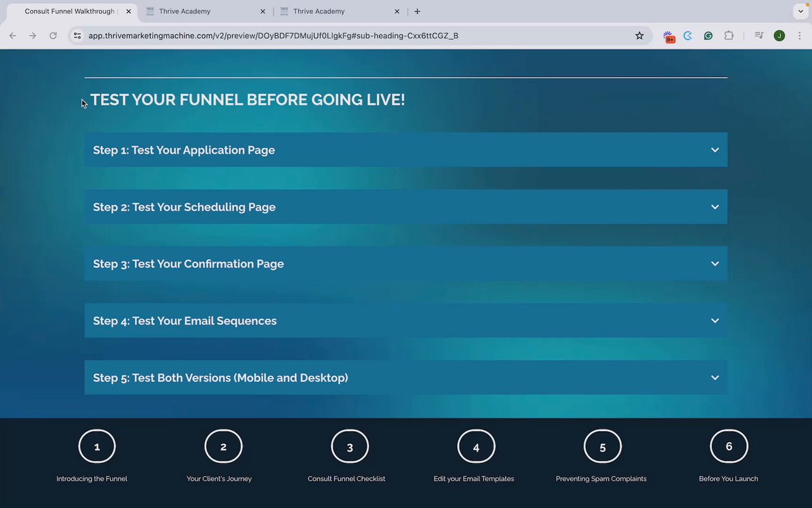Expand Step 4: Test Your Email Sequences

(406, 321)
